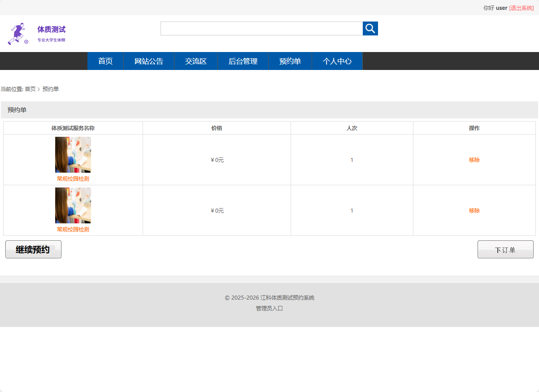
Task: Click the 继续预约 button
Action: pyautogui.click(x=33, y=249)
